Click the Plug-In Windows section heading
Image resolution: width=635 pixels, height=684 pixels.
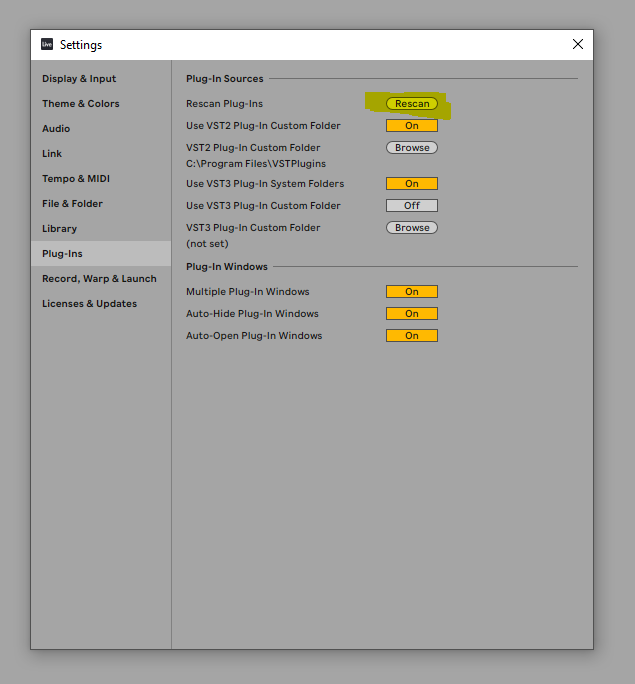click(227, 267)
